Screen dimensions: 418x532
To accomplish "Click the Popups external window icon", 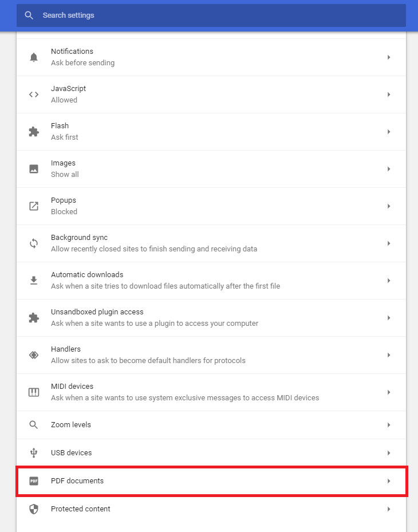I will (34, 206).
